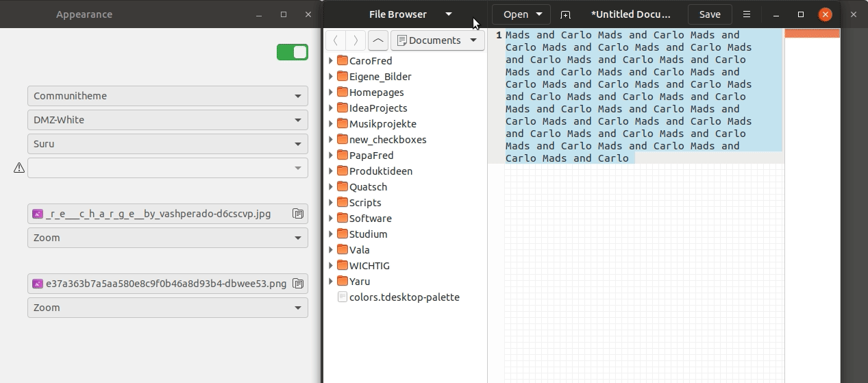Open Zoom dropdown under recharge jpg

coord(168,238)
